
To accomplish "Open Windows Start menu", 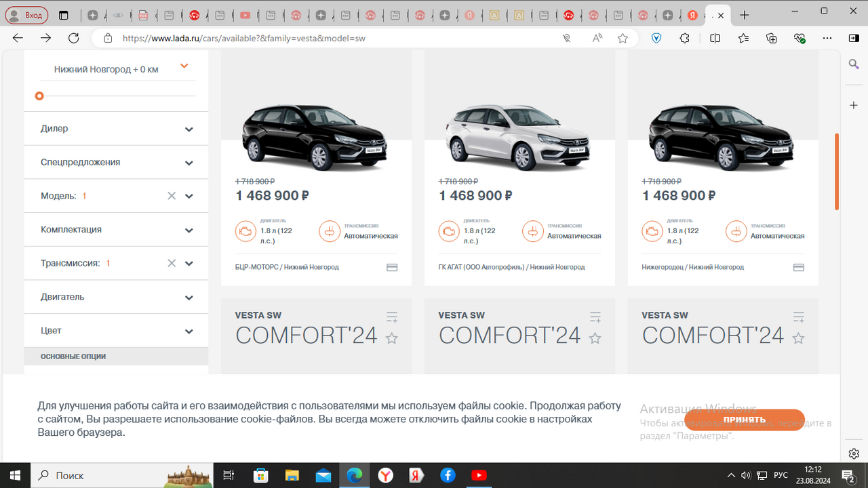I will click(15, 476).
